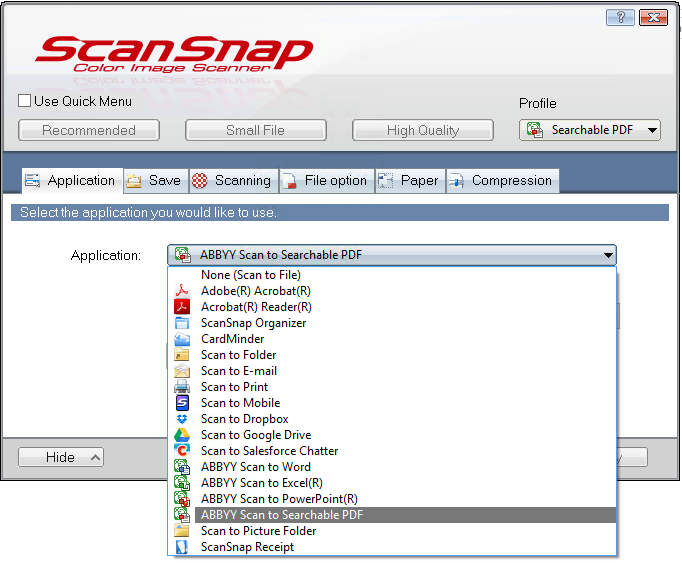Click the CardMinder icon

[x=182, y=339]
